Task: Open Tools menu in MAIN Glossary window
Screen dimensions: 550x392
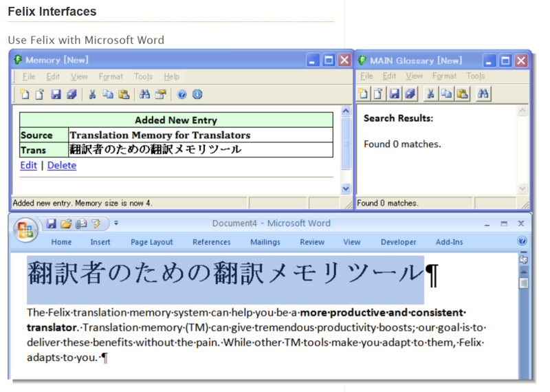Action: tap(475, 76)
